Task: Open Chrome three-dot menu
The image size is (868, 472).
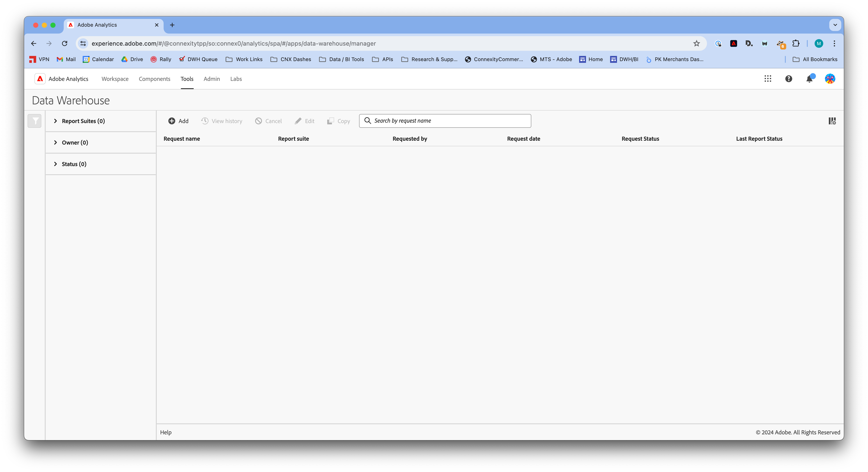Action: tap(835, 43)
